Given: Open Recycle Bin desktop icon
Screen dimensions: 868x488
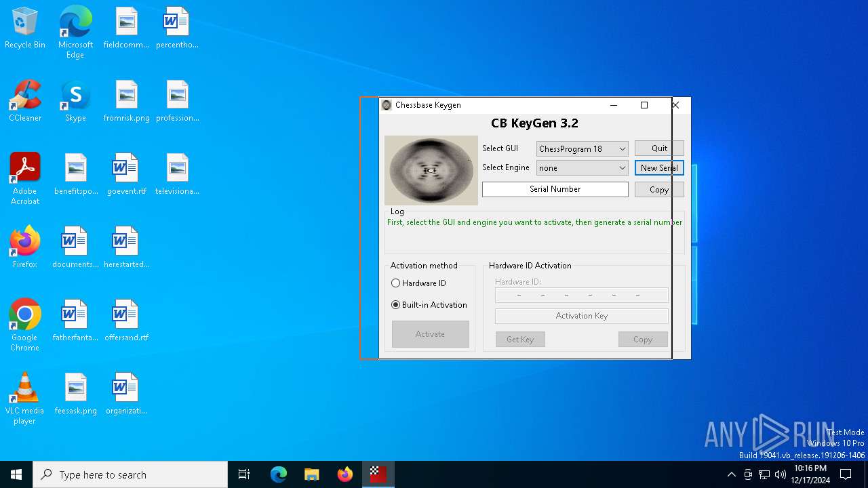Looking at the screenshot, I should (25, 28).
